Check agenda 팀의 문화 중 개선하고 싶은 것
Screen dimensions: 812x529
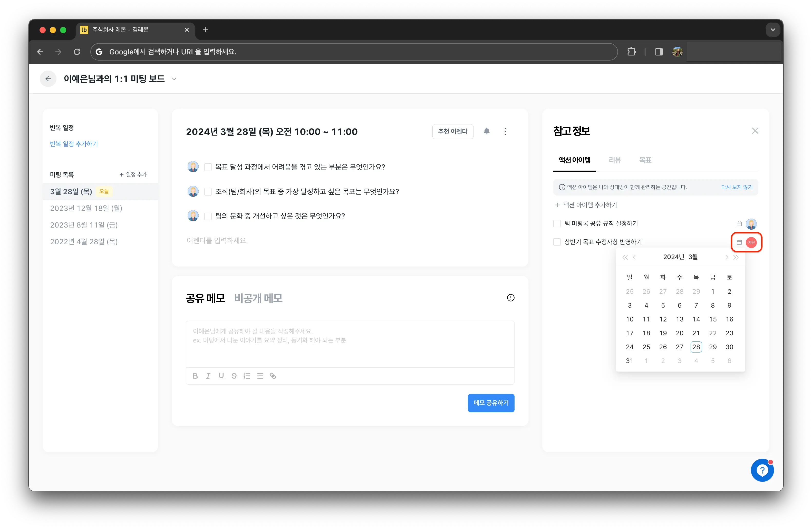(x=208, y=216)
